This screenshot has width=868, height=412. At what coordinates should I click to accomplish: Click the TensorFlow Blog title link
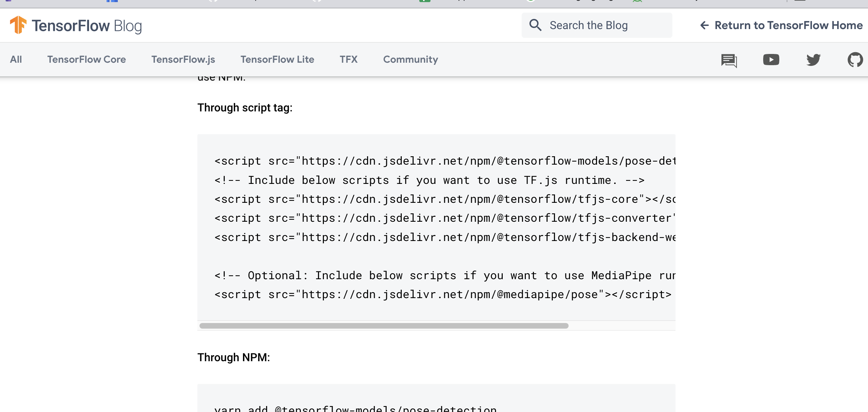86,25
